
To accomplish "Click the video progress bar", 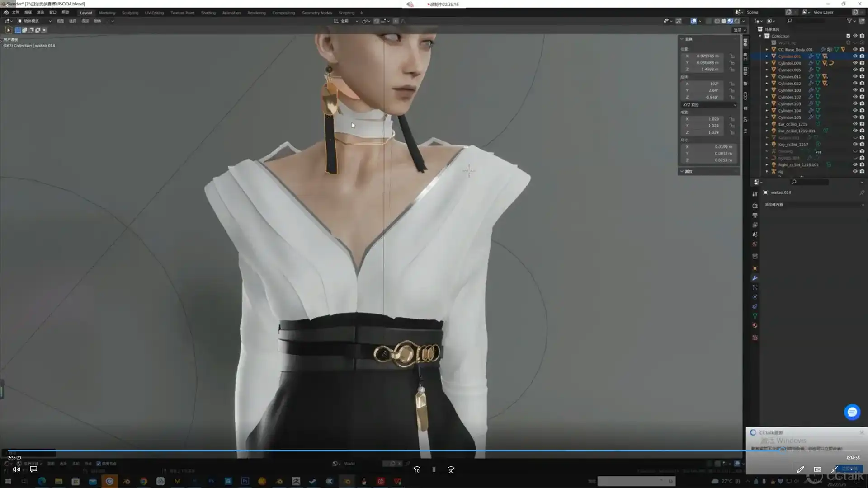I will 362,450.
